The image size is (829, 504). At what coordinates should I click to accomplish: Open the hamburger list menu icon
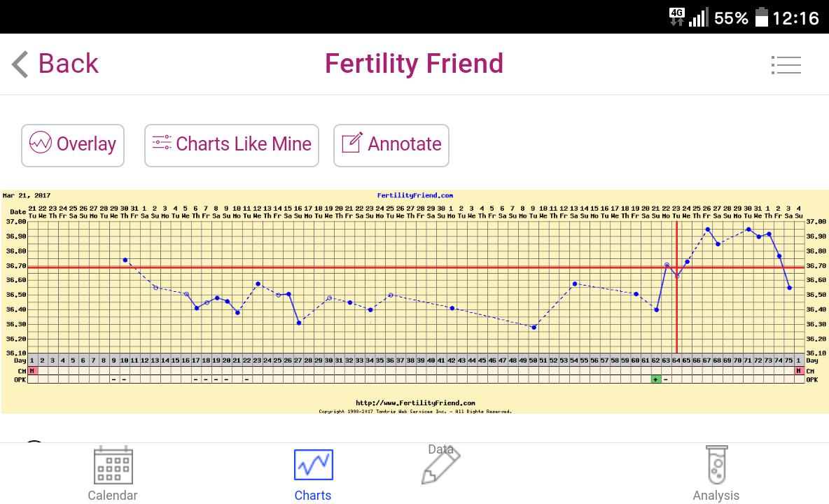(786, 65)
